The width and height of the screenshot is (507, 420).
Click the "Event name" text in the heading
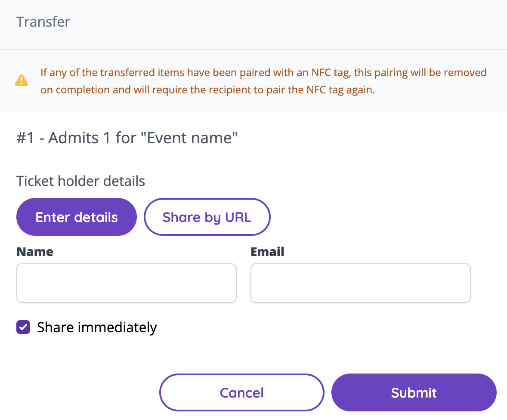(x=192, y=139)
